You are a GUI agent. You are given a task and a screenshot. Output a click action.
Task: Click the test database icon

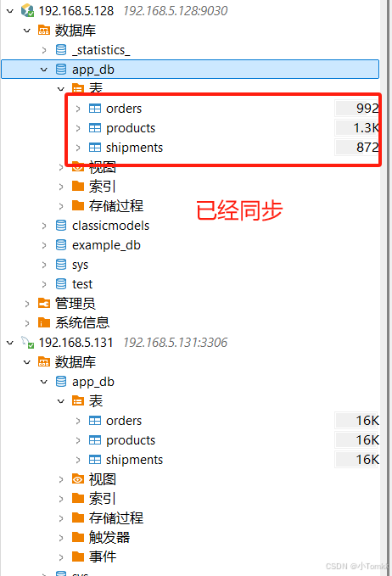pos(61,283)
